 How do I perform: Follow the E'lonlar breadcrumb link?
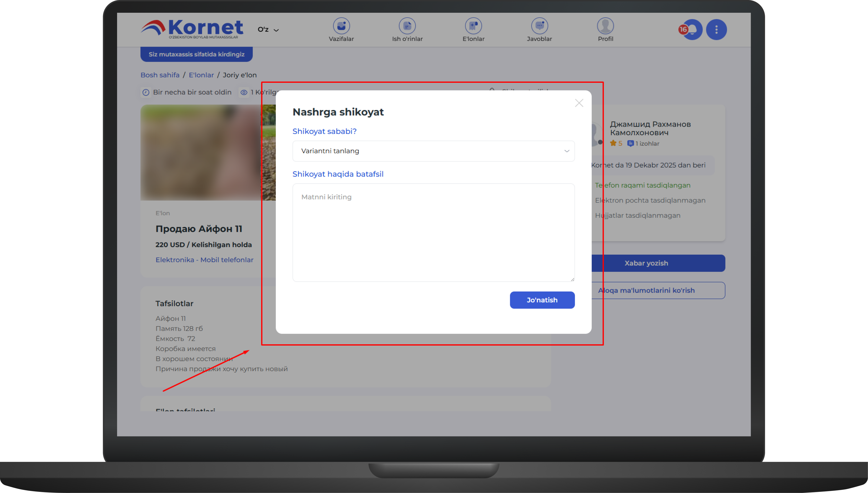[201, 75]
